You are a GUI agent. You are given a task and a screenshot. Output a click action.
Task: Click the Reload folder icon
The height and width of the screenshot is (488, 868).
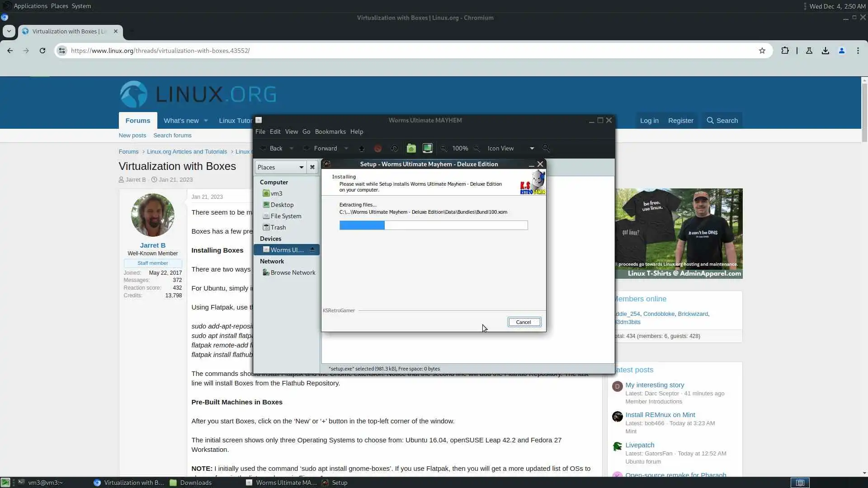tap(394, 148)
